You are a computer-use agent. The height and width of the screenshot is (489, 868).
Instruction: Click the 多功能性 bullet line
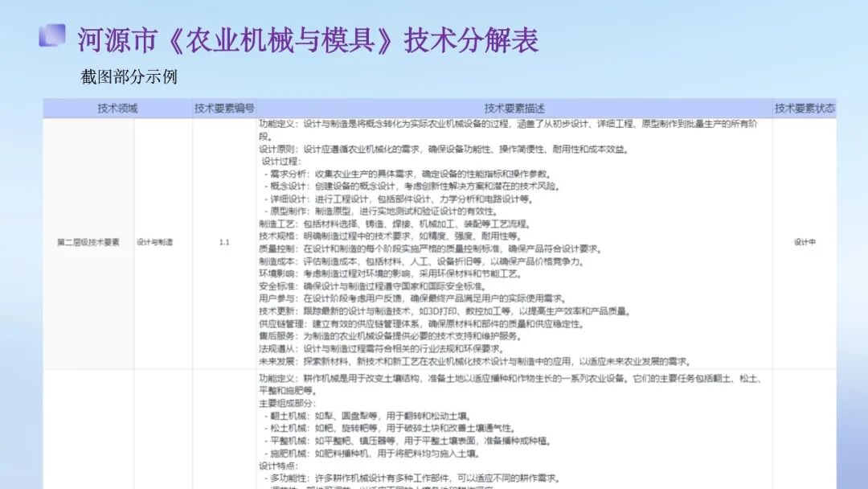pyautogui.click(x=412, y=479)
